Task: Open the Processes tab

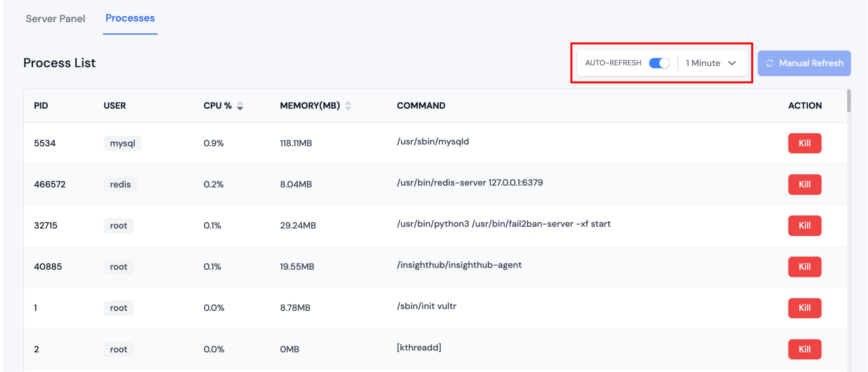Action: click(130, 18)
